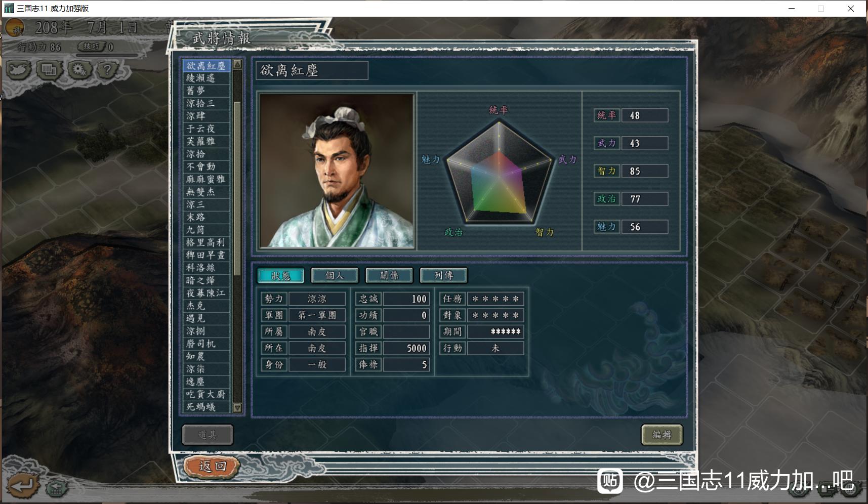The image size is (868, 504).
Task: Click the return arrow icon at bottom-left
Action: 22,486
